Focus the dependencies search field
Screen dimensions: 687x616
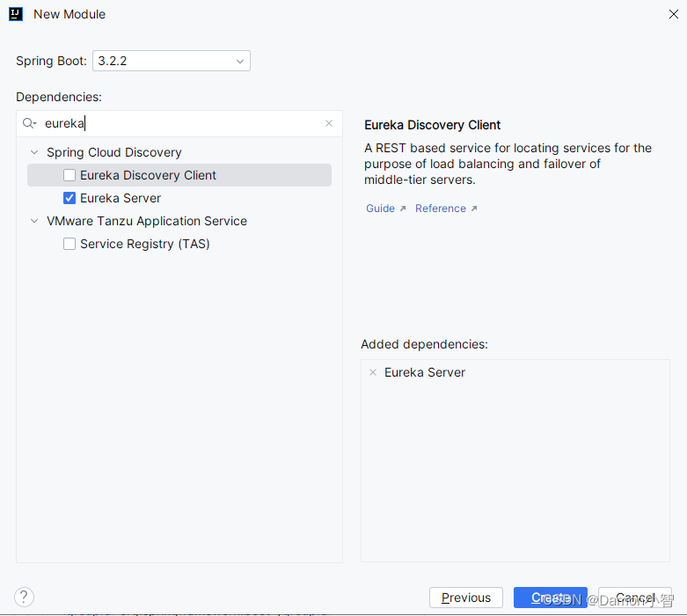coord(179,123)
